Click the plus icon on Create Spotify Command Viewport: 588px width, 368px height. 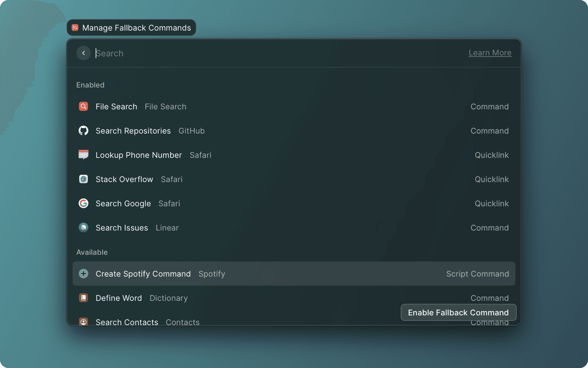[x=83, y=274]
